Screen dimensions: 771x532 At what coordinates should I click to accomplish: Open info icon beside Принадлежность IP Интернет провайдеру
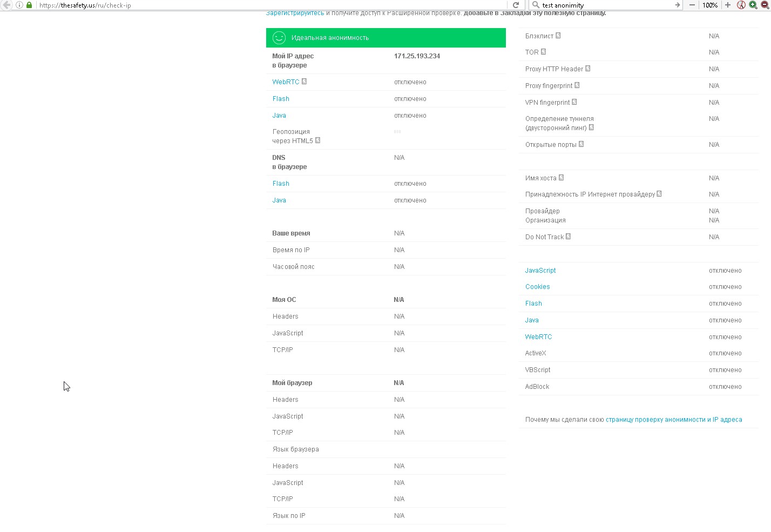(x=659, y=194)
